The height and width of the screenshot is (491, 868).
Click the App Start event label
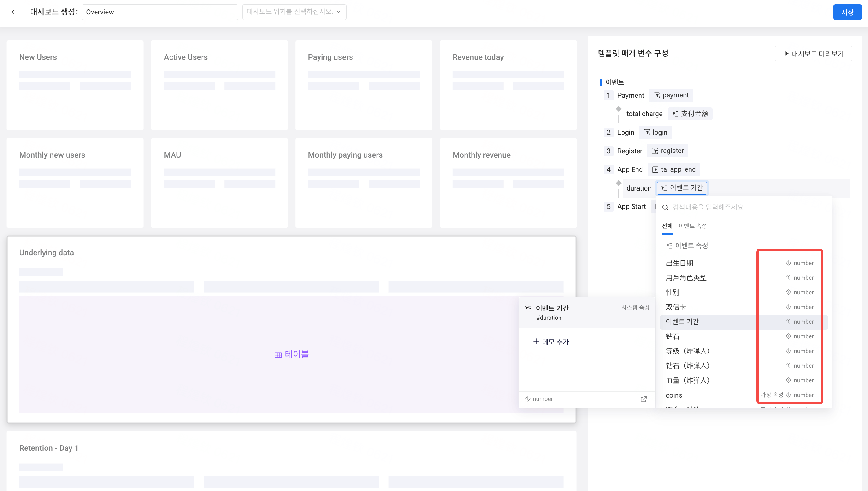[x=631, y=207]
